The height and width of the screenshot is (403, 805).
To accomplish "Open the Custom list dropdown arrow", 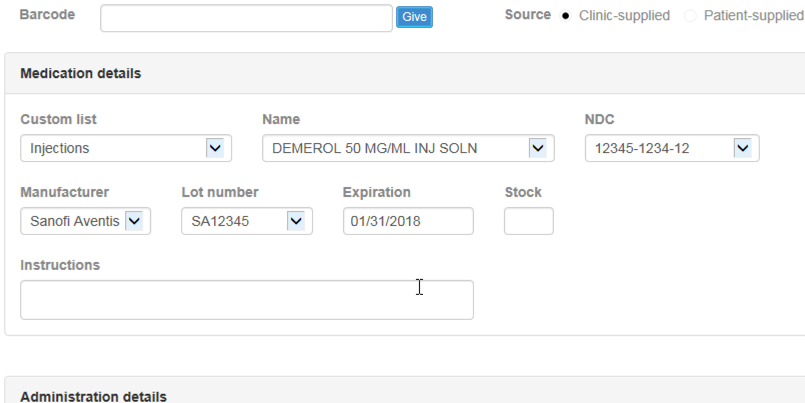I will [215, 148].
